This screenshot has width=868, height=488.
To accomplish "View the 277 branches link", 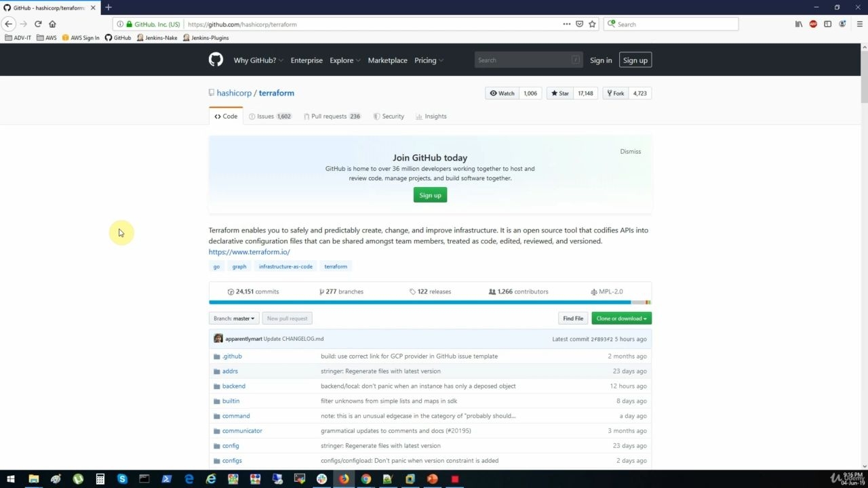I will (x=342, y=291).
